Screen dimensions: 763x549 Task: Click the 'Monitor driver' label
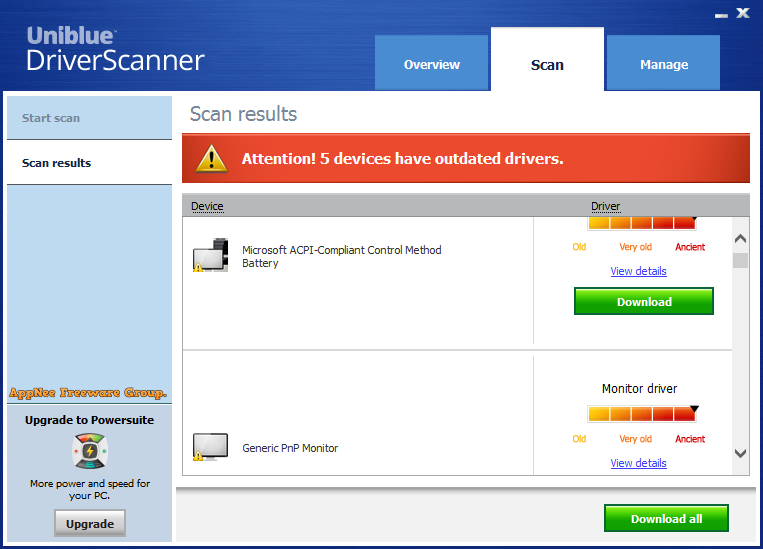pyautogui.click(x=639, y=388)
